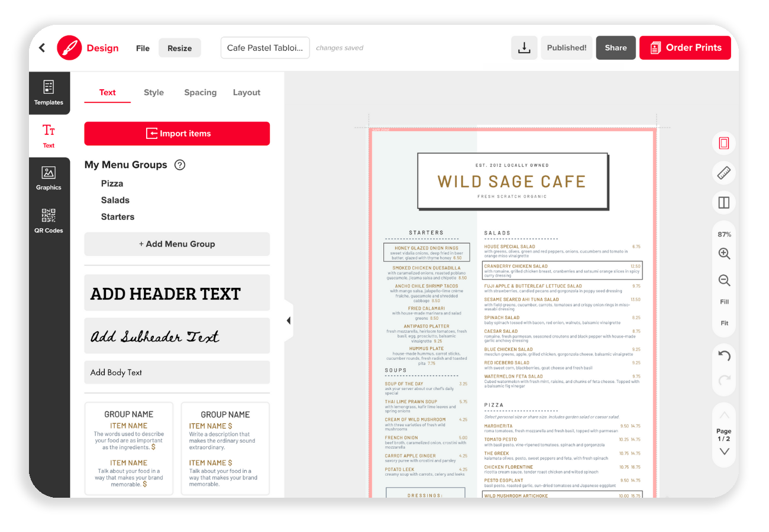Edit the Cafe Pastel Tabloid title field
The width and height of the screenshot is (769, 532).
pos(265,48)
